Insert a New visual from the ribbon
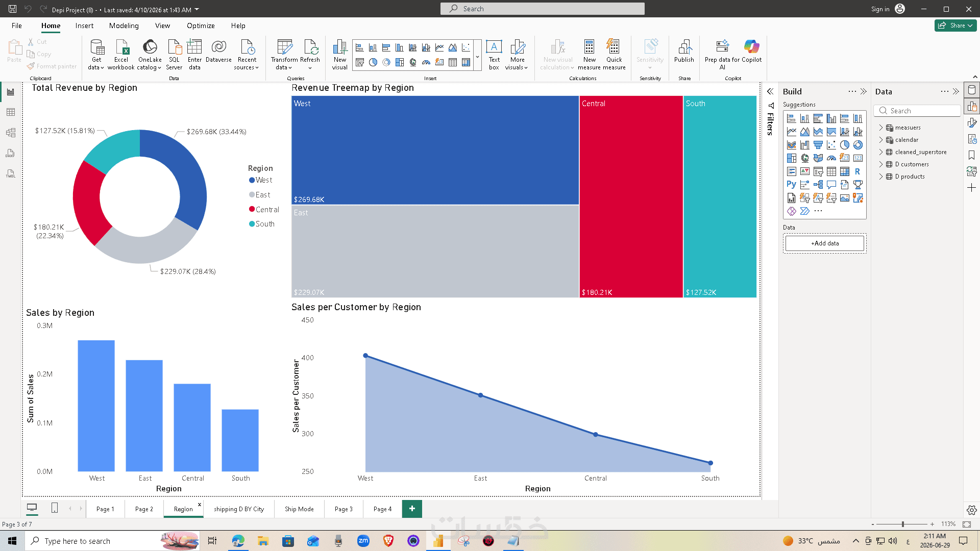980x551 pixels. (340, 55)
